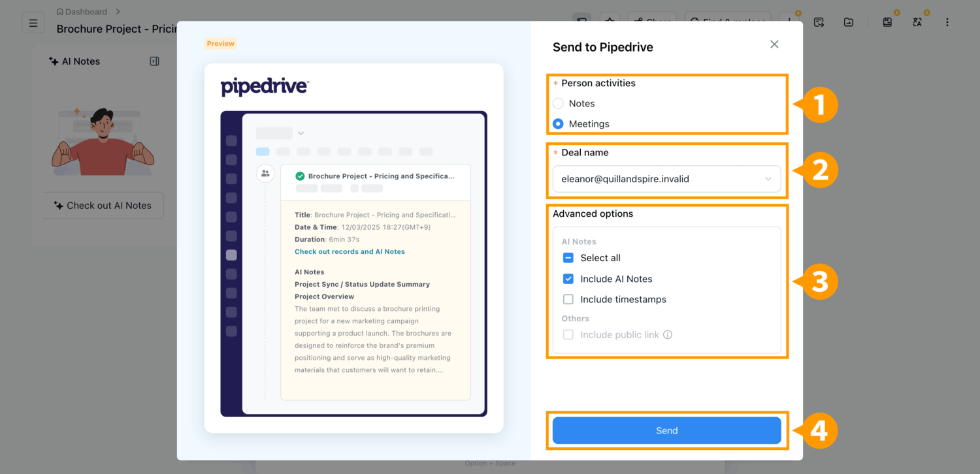The height and width of the screenshot is (474, 980).
Task: Click the preview dropdown chevron in mockup
Action: tap(301, 133)
